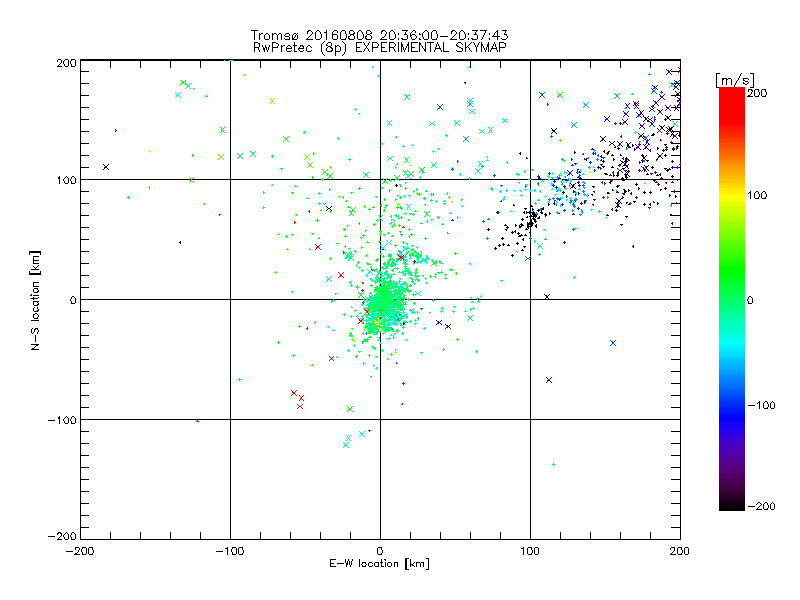Click the black X marker near E-W -183, N-S 110
This screenshot has height=600, width=800.
click(x=106, y=167)
